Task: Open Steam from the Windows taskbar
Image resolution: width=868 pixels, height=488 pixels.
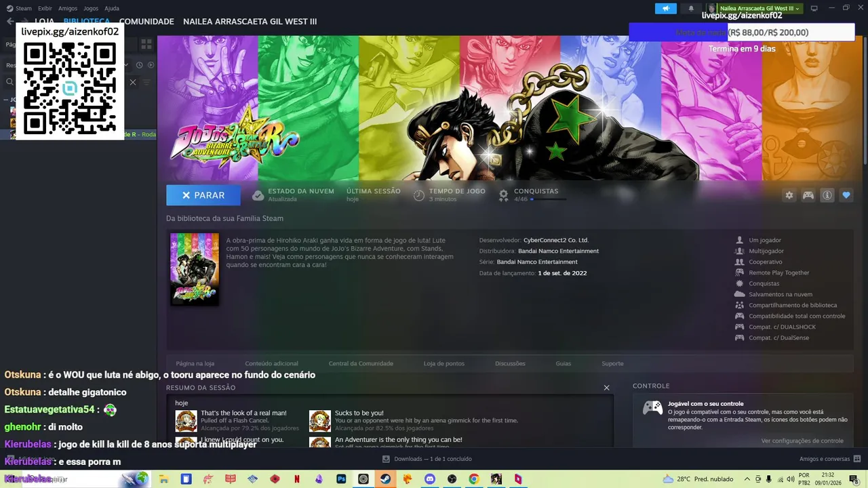Action: point(385,479)
